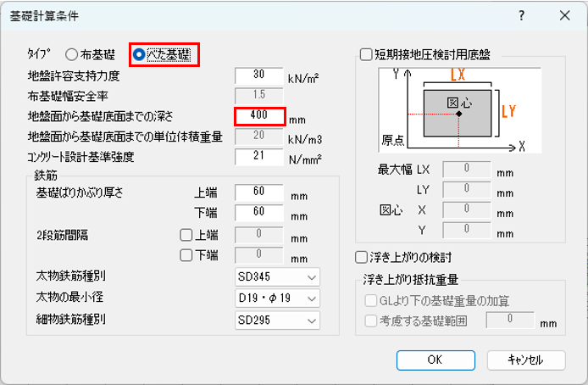
Task: Click the 基礎計算条件 title text
Action: click(x=44, y=16)
